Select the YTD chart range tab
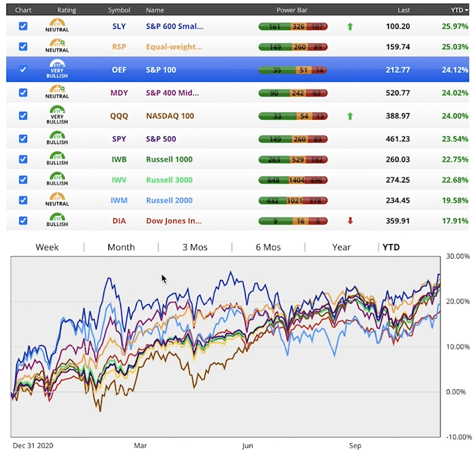The image size is (476, 455). 391,247
